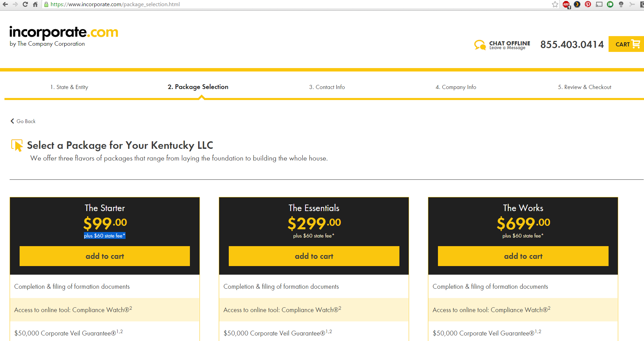
Task: Click the yellow cursor package icon
Action: click(17, 145)
